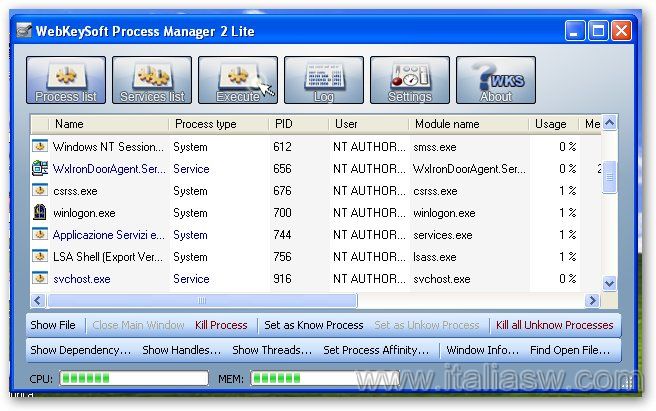
Task: Maximize the Process Manager window
Action: [598, 31]
